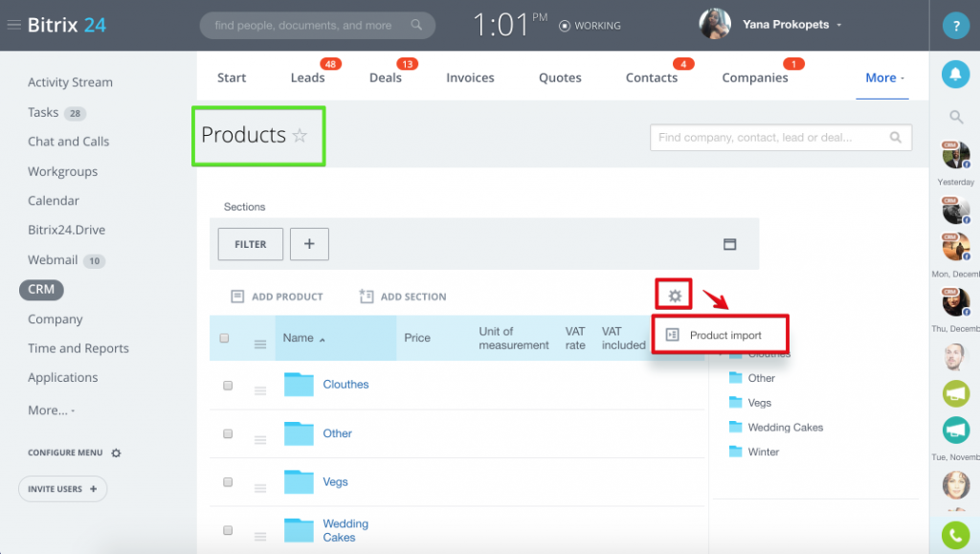
Task: Open the Clouthes row drag menu handle
Action: click(260, 390)
